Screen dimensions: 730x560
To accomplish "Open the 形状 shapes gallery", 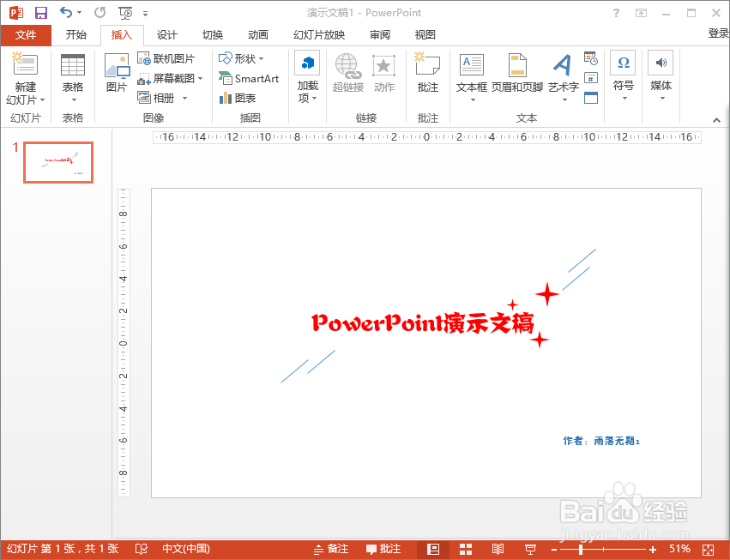I will click(241, 58).
